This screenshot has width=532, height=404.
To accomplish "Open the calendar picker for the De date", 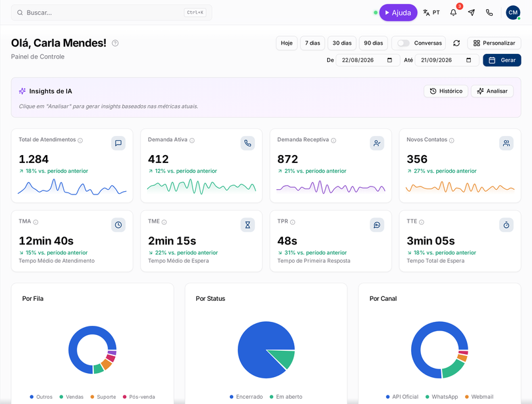I will tap(389, 60).
